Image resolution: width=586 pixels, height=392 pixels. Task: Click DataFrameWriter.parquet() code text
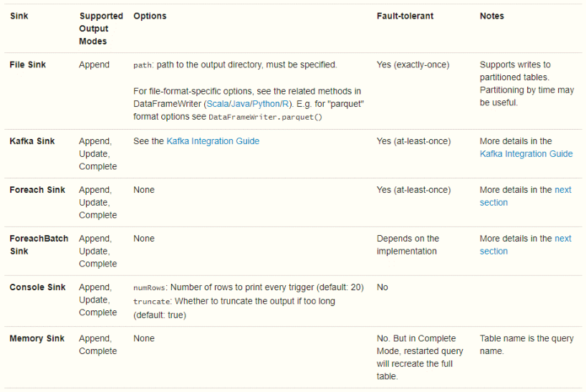click(x=265, y=117)
